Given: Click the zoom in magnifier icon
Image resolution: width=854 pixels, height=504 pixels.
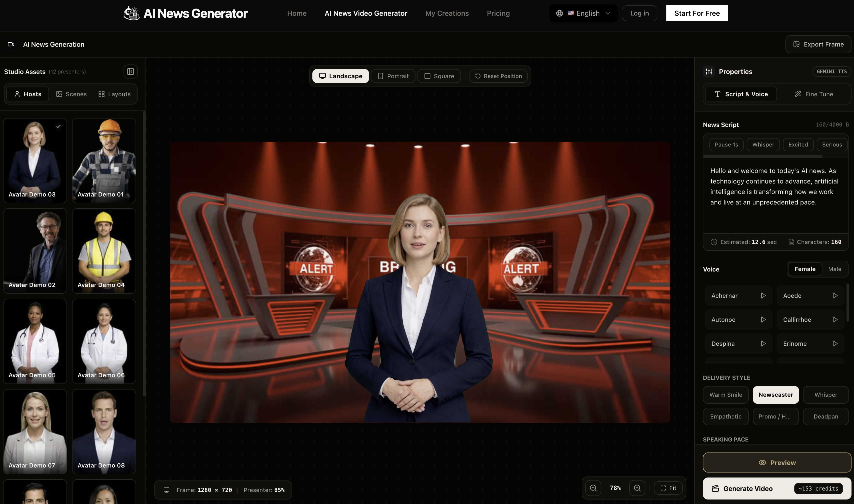Looking at the screenshot, I should (x=637, y=488).
